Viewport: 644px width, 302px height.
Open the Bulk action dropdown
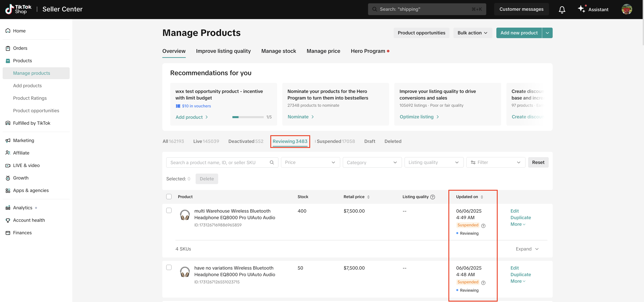pos(472,33)
